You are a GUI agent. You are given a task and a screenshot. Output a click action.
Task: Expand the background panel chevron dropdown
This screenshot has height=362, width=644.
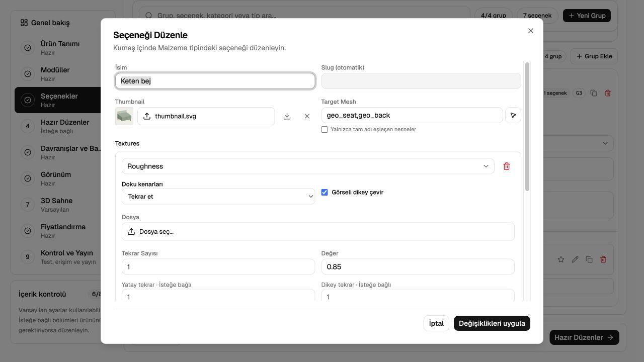605,143
